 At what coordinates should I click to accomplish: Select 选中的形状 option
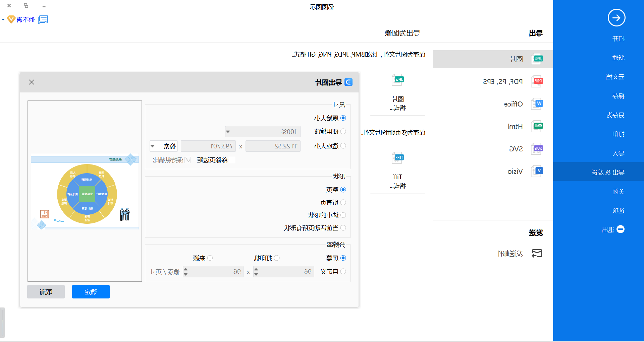click(343, 215)
